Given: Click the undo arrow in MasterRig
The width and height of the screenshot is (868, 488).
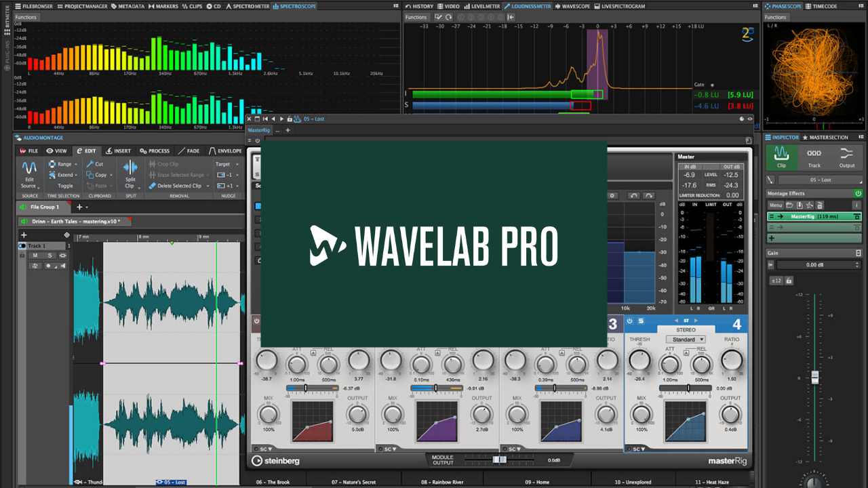Looking at the screenshot, I should [x=633, y=196].
